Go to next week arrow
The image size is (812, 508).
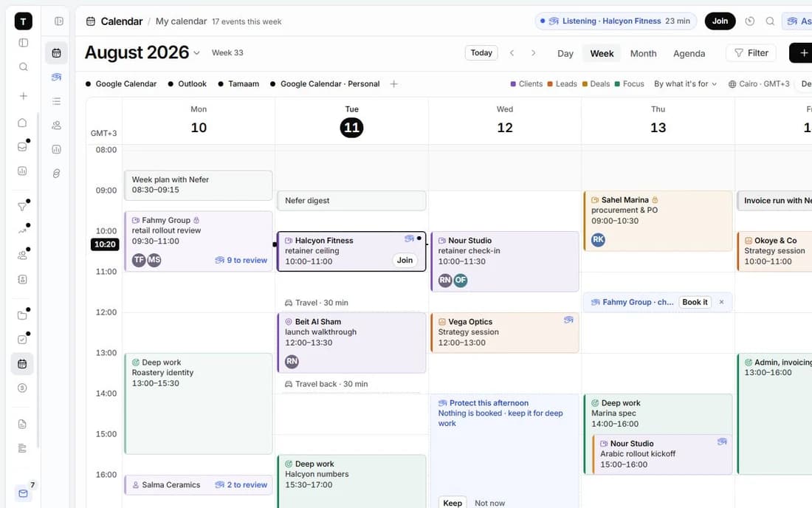coord(534,53)
